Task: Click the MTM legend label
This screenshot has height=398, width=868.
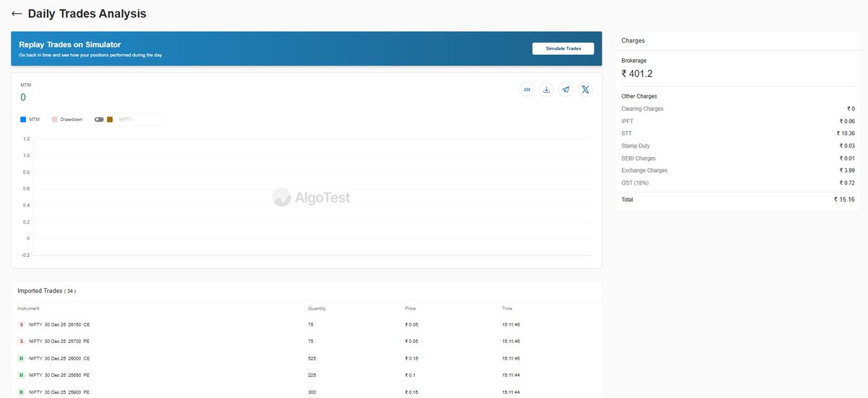Action: point(34,119)
